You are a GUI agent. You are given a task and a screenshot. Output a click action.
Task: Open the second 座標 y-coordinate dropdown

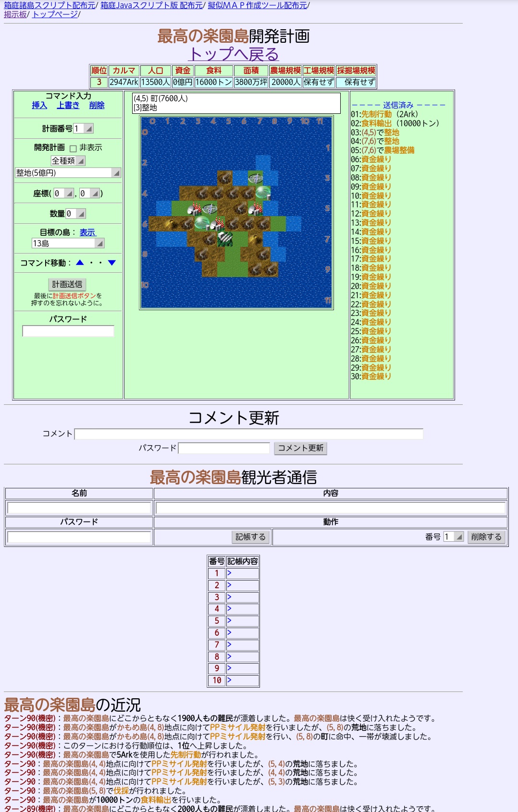click(x=89, y=194)
